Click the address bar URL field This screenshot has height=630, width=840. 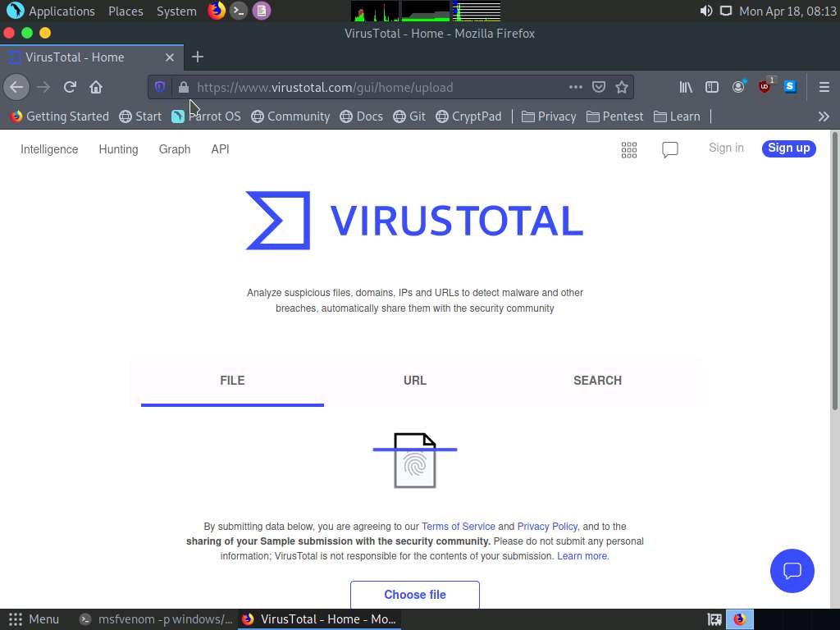(369, 87)
